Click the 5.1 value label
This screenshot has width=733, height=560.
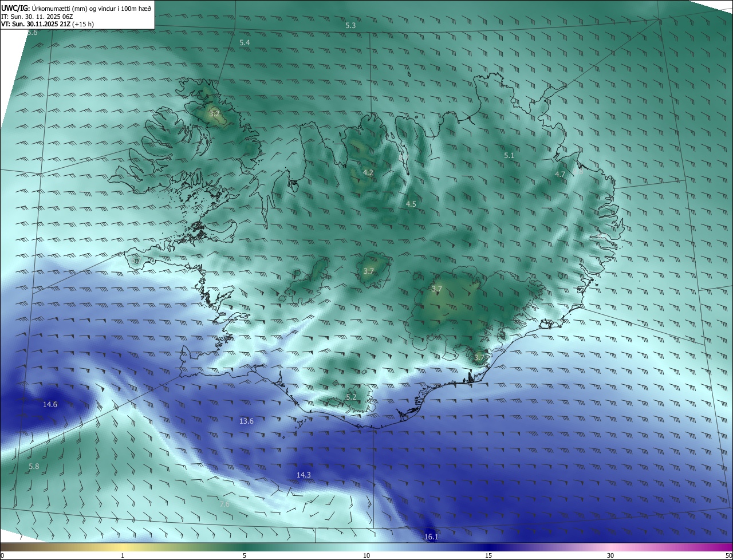[x=509, y=155]
